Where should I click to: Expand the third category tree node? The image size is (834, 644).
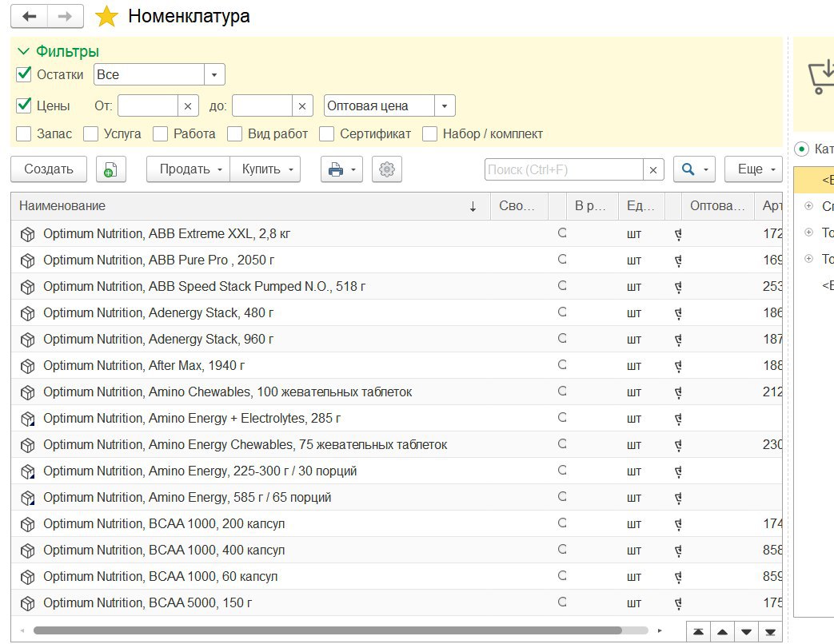(x=809, y=259)
